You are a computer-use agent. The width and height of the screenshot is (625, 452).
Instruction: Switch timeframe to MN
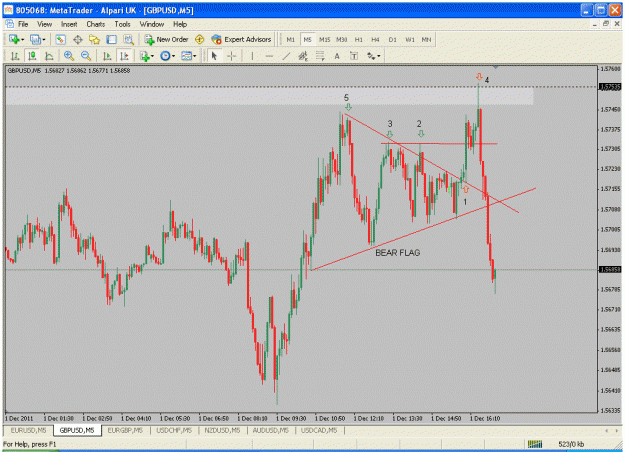426,39
